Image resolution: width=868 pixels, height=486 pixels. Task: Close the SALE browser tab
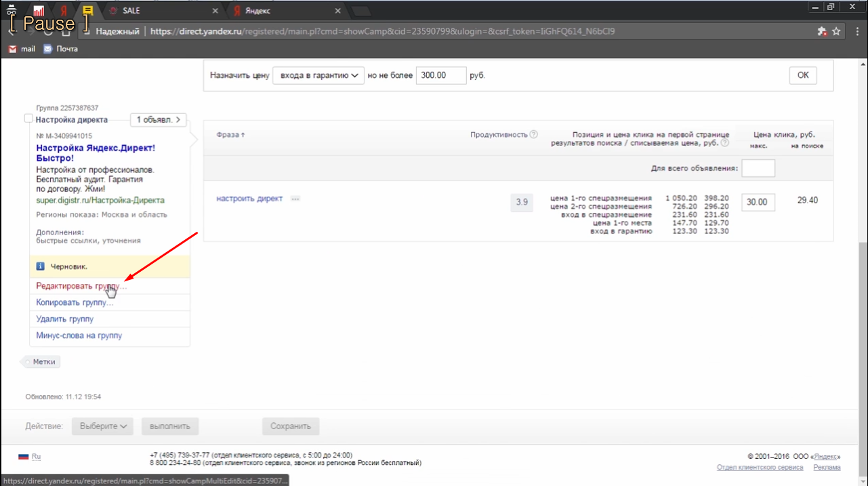pyautogui.click(x=215, y=11)
